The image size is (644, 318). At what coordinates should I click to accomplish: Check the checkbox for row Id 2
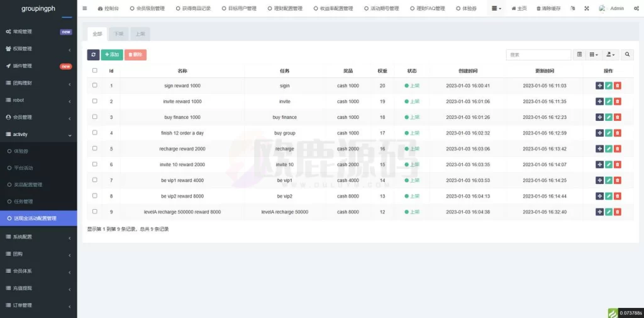[95, 101]
